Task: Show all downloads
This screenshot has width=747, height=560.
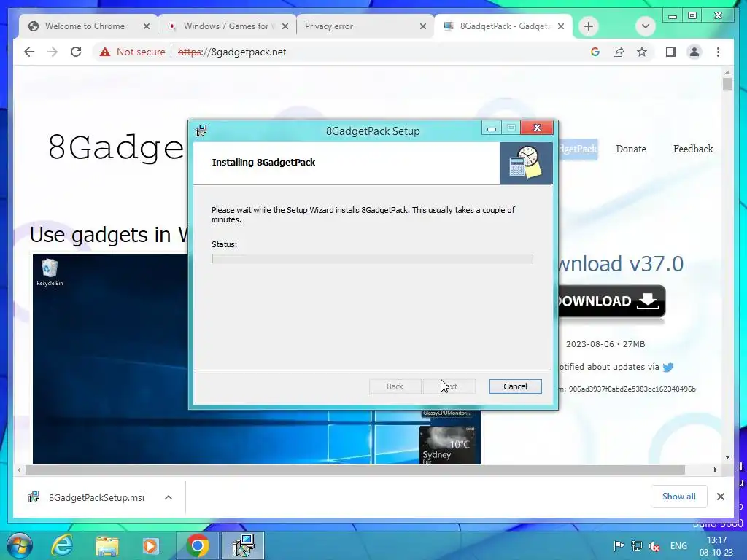Action: click(678, 496)
